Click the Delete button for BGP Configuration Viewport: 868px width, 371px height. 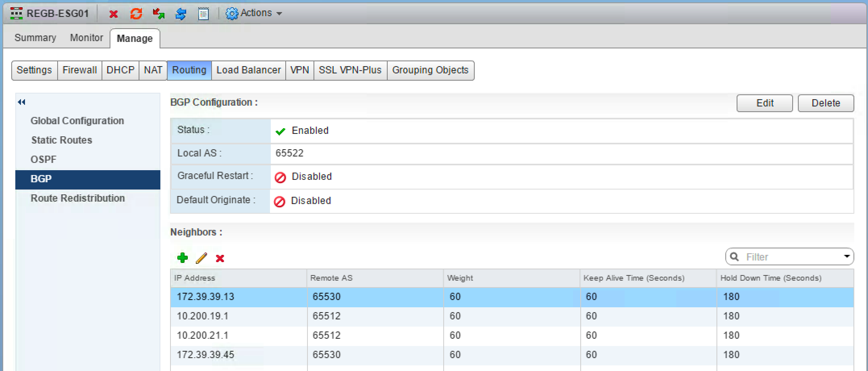point(826,103)
